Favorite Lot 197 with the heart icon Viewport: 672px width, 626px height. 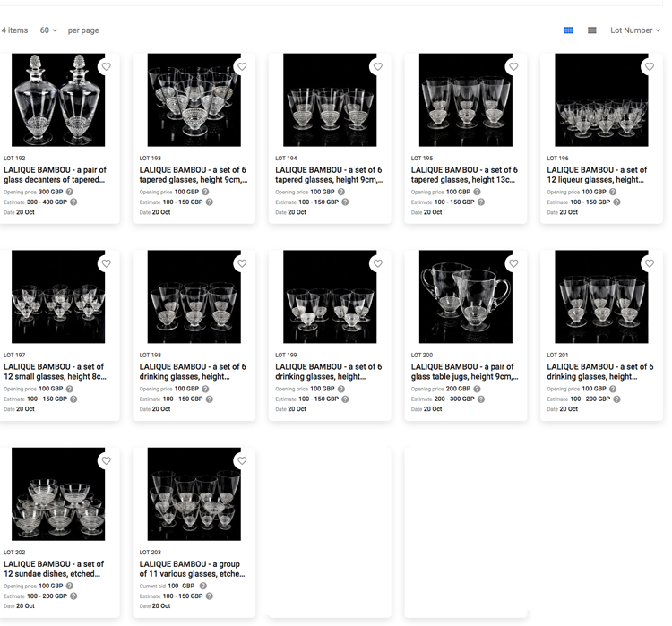pos(107,263)
